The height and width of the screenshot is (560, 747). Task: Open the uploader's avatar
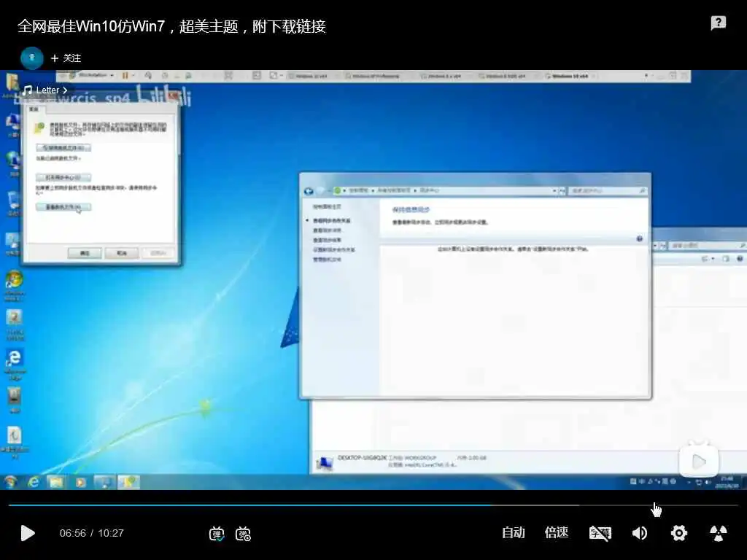click(32, 58)
